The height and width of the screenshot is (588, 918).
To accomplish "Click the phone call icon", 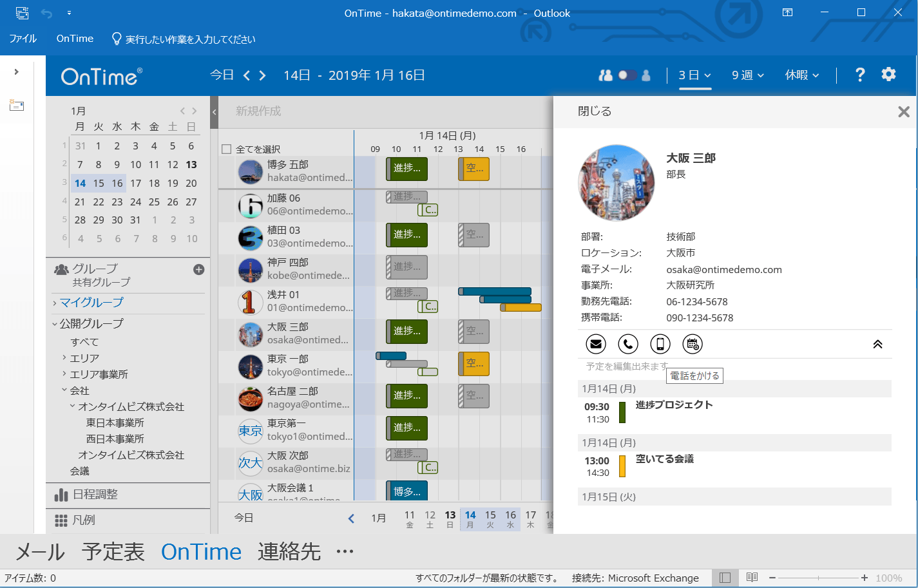I will [x=628, y=344].
